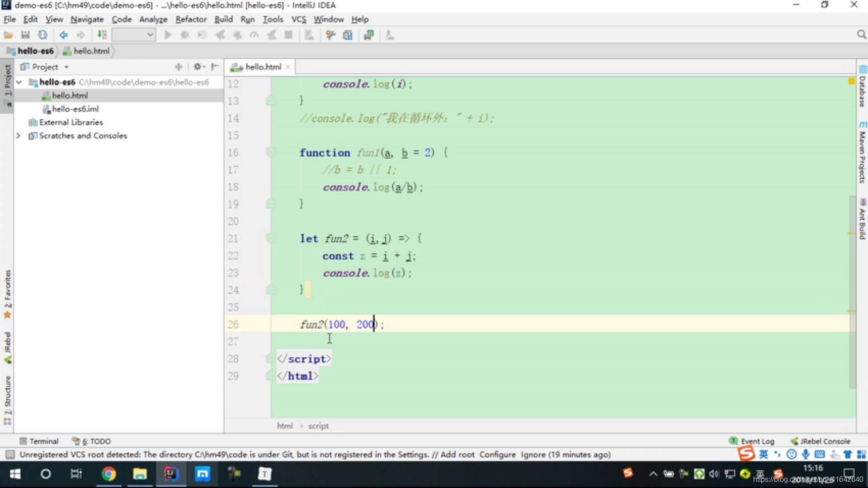Screen dimensions: 868x488
Task: Open the JRebel Console panel
Action: [821, 441]
